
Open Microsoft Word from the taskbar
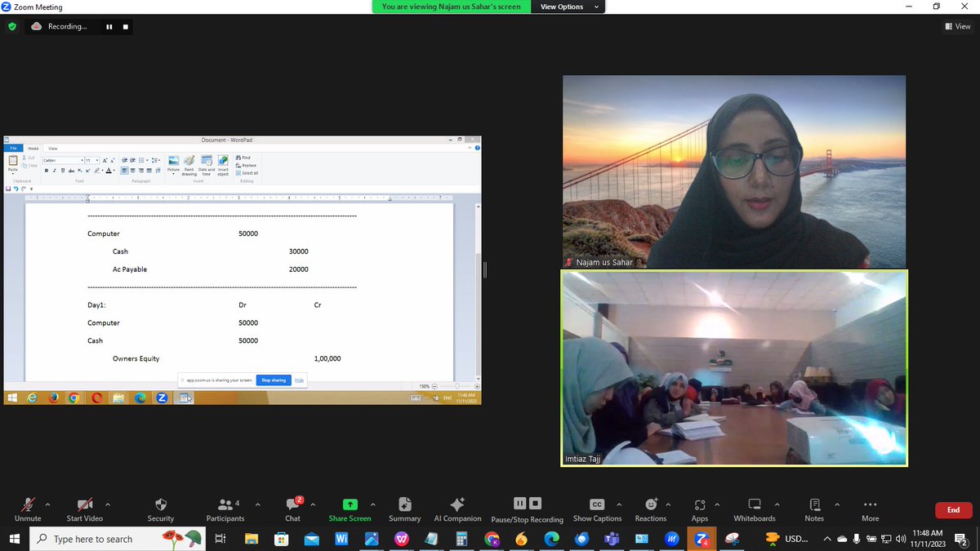tap(341, 539)
